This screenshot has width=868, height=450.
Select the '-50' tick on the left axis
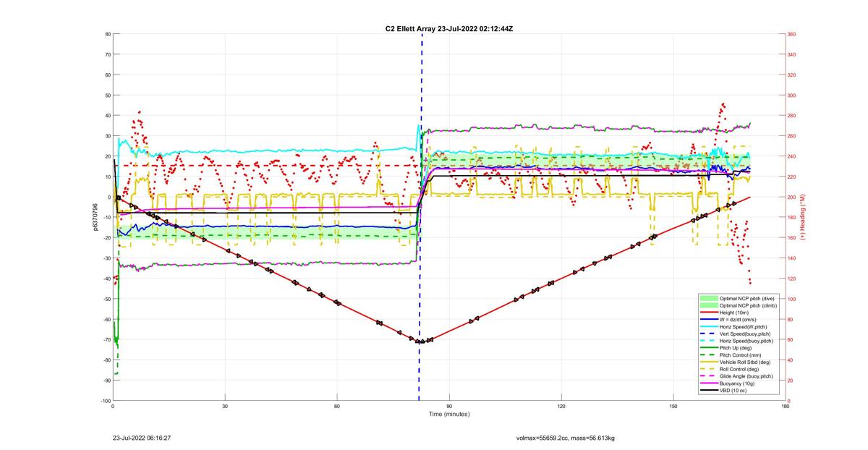coord(106,299)
